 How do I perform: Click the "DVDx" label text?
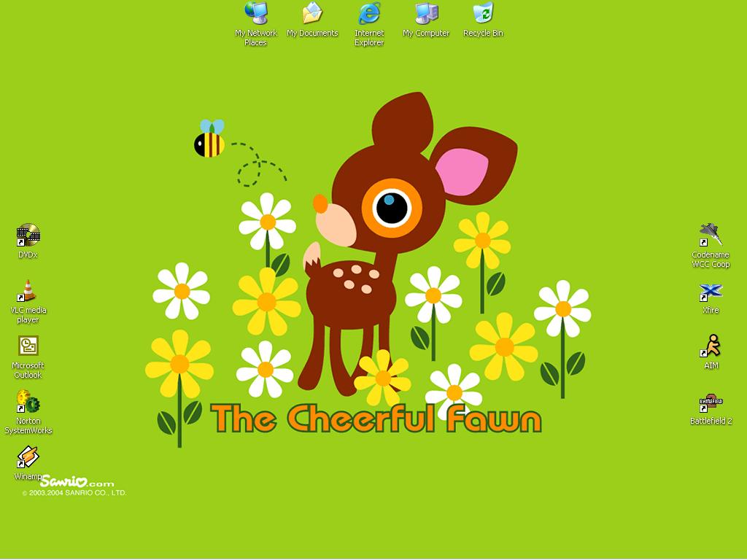(28, 254)
